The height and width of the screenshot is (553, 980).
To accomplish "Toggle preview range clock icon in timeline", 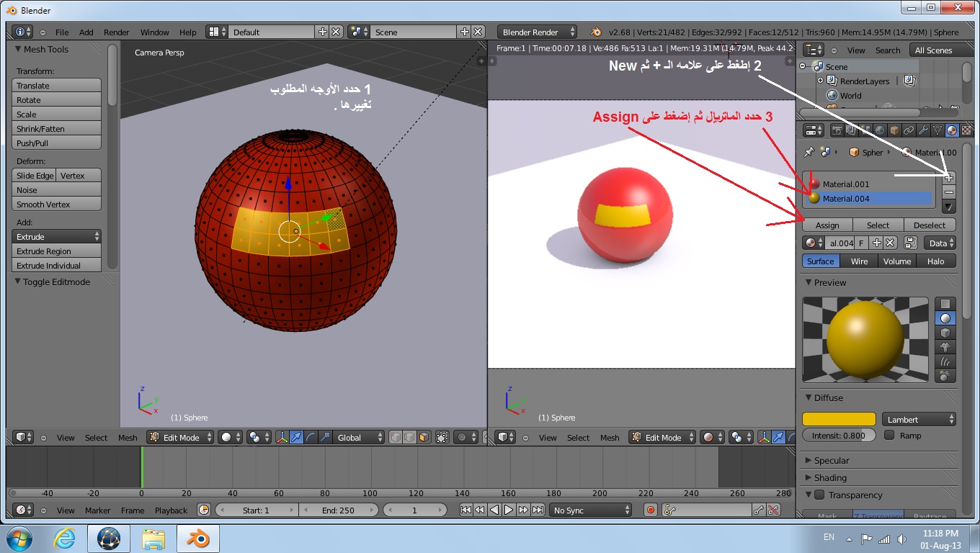I will (204, 510).
